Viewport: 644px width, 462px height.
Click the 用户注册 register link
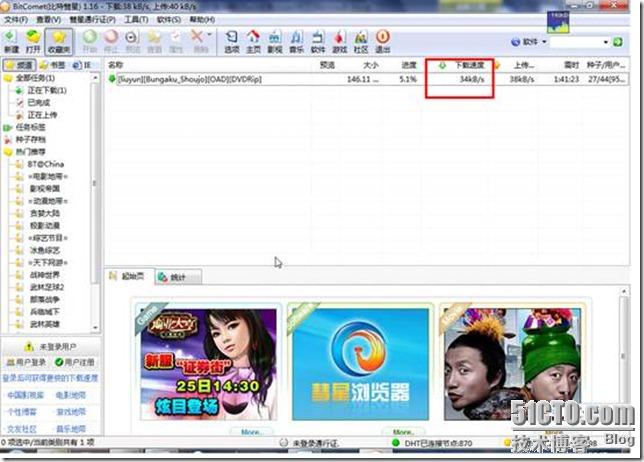coord(75,362)
